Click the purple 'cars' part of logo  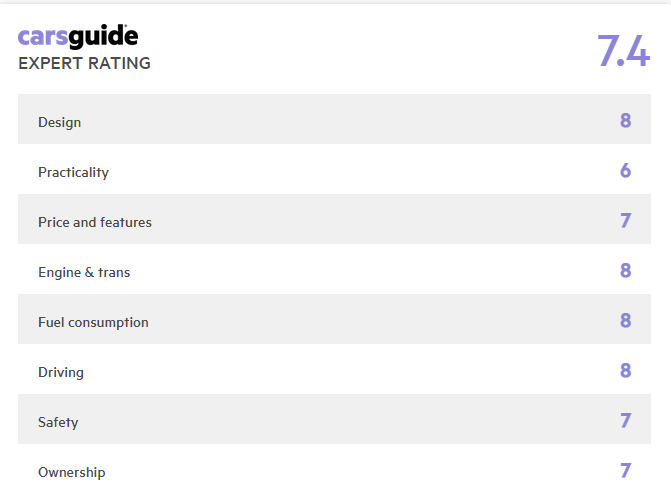[43, 37]
